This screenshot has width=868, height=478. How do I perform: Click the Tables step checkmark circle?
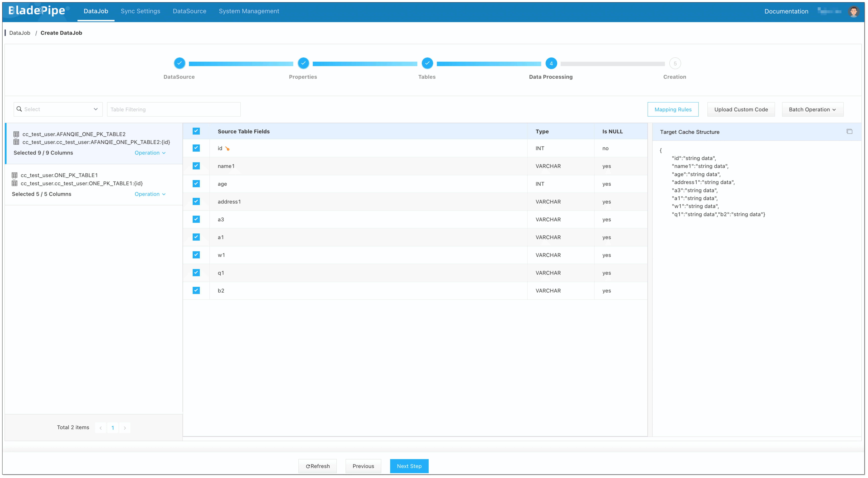(427, 63)
